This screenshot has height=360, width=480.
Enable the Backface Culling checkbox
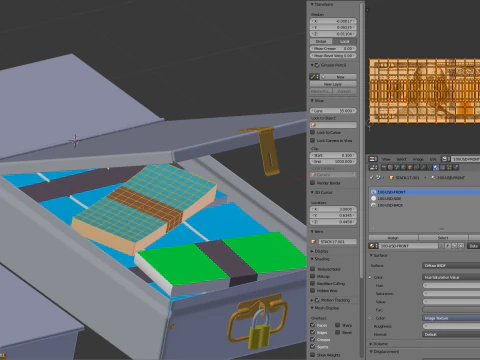click(313, 283)
